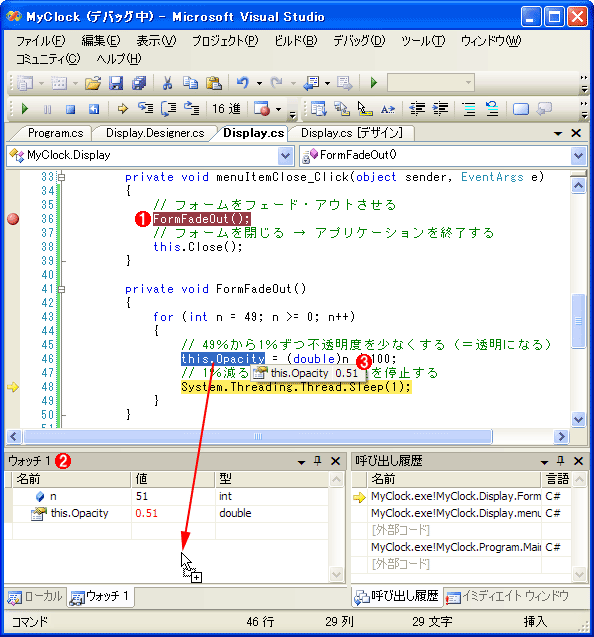The image size is (594, 637).
Task: Open the 編集(E) menu
Action: (100, 41)
